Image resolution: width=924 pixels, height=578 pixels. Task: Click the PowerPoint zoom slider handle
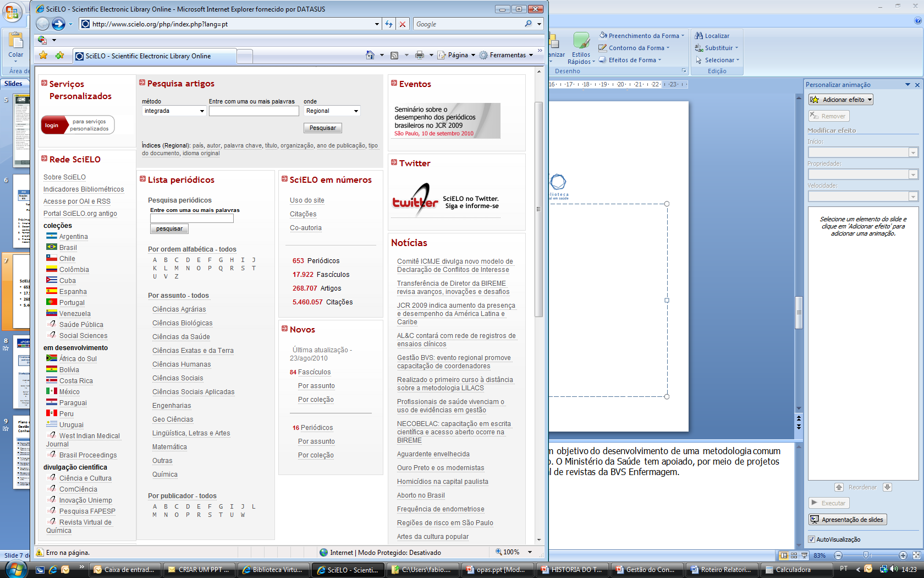(x=866, y=555)
